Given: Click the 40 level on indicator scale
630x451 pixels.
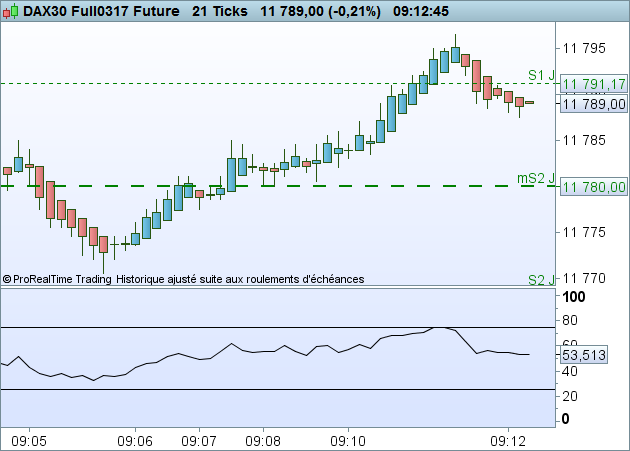Looking at the screenshot, I should [570, 371].
